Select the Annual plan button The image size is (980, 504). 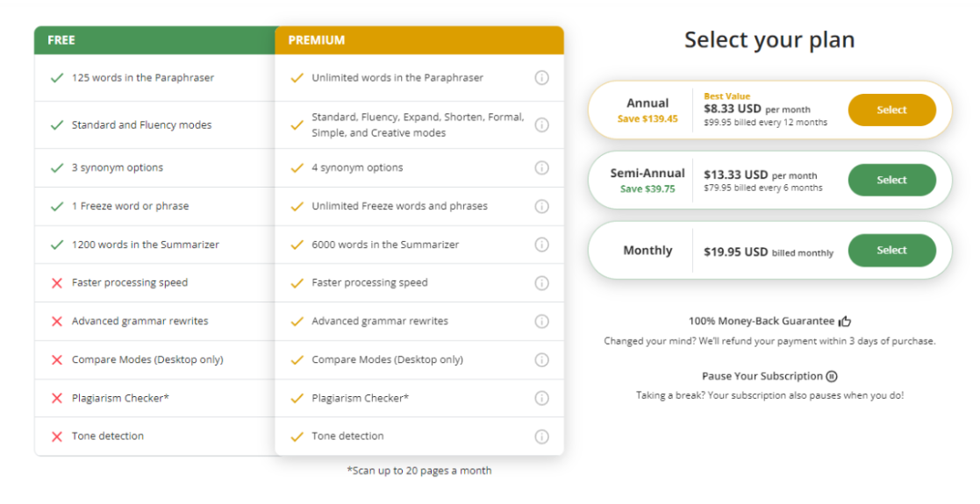[x=891, y=110]
